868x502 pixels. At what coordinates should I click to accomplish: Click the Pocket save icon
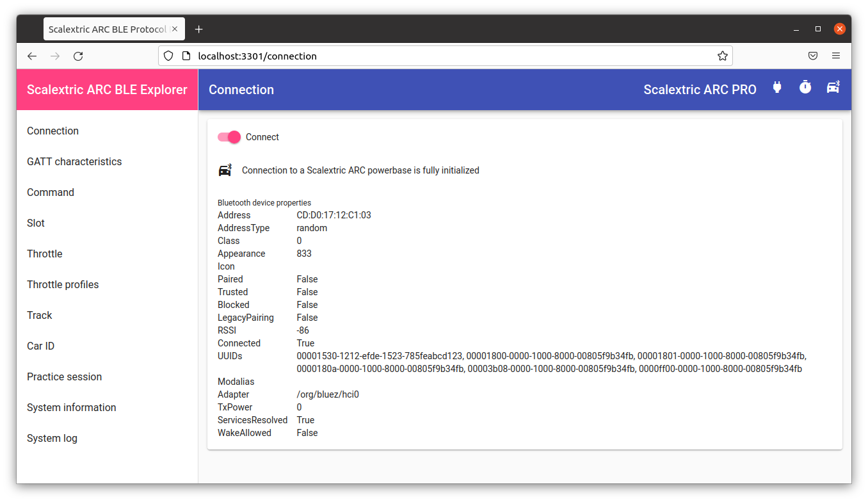(x=813, y=56)
